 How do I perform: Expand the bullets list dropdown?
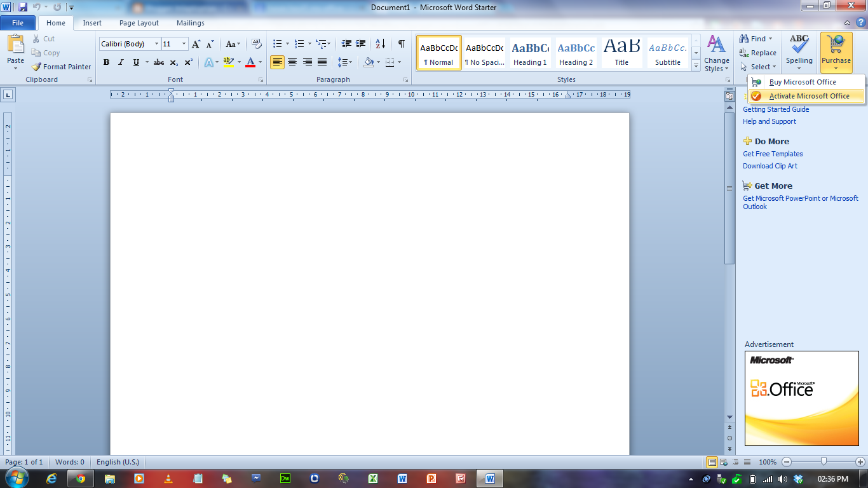pyautogui.click(x=287, y=44)
